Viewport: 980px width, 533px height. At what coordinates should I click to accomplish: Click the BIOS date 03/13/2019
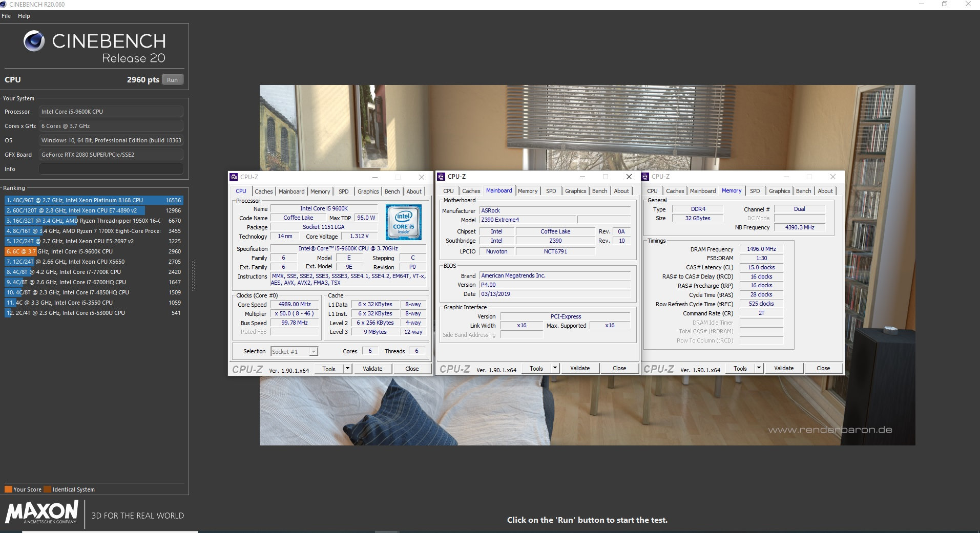click(x=555, y=294)
